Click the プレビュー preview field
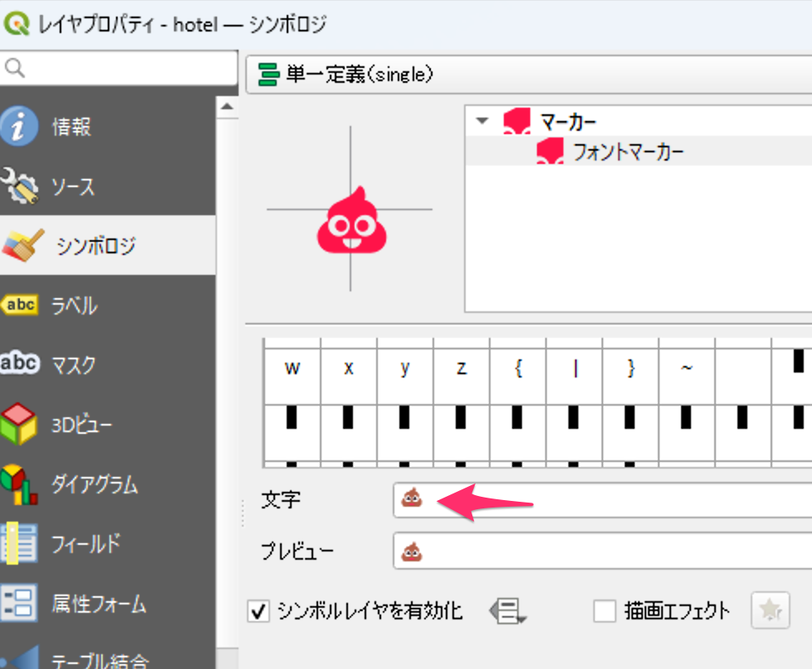This screenshot has height=669, width=812. point(603,551)
